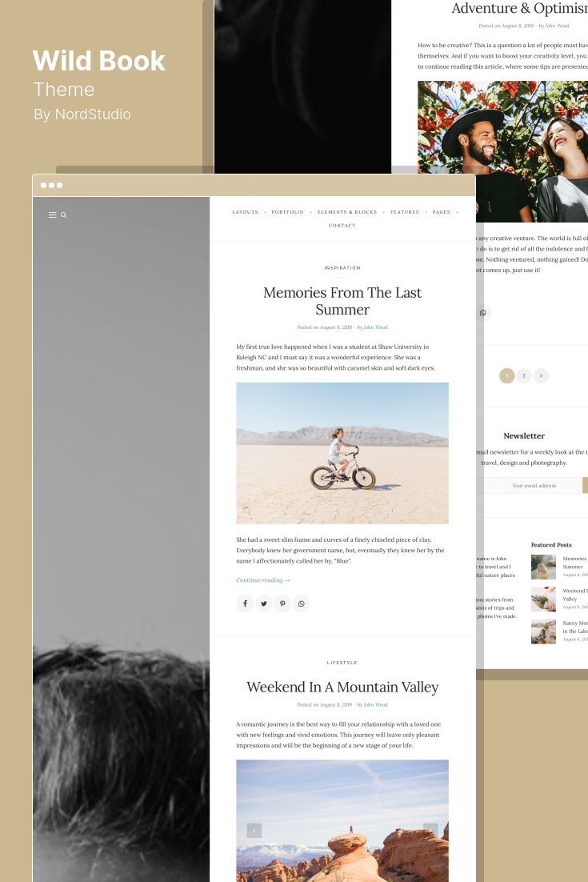Share Memories post on Twitter
This screenshot has width=588, height=882.
(264, 603)
